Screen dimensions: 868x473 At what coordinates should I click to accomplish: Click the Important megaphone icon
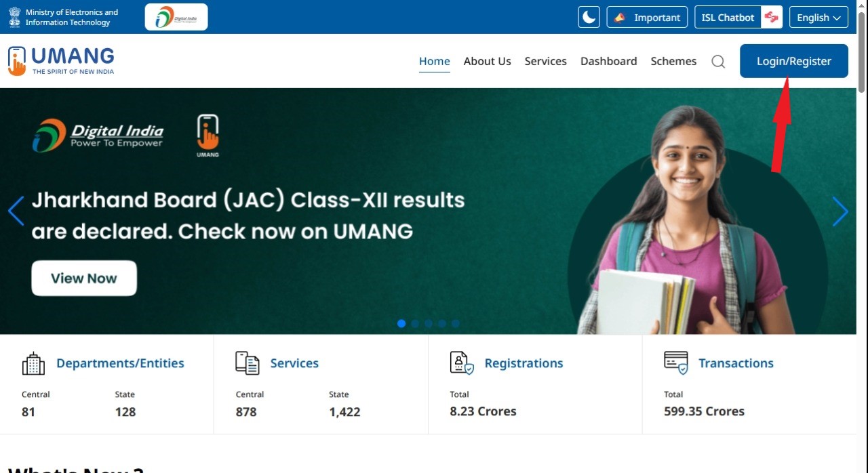619,18
